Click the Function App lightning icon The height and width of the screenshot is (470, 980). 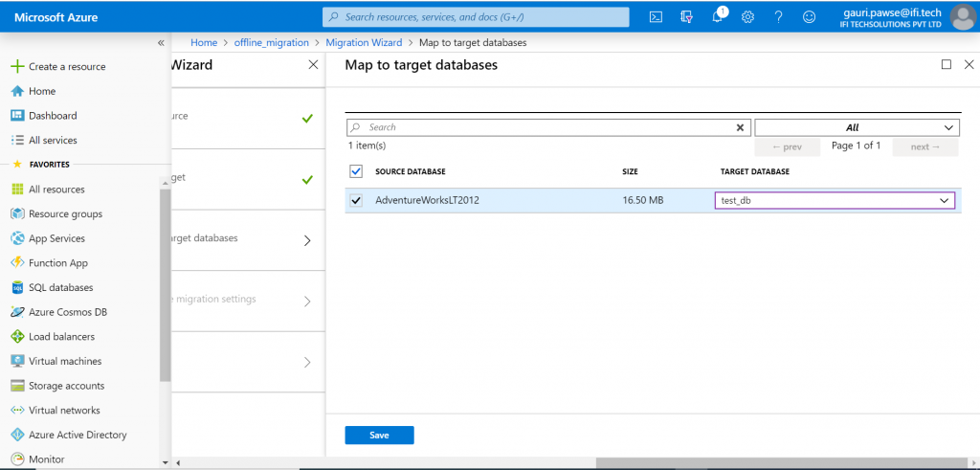[x=17, y=262]
